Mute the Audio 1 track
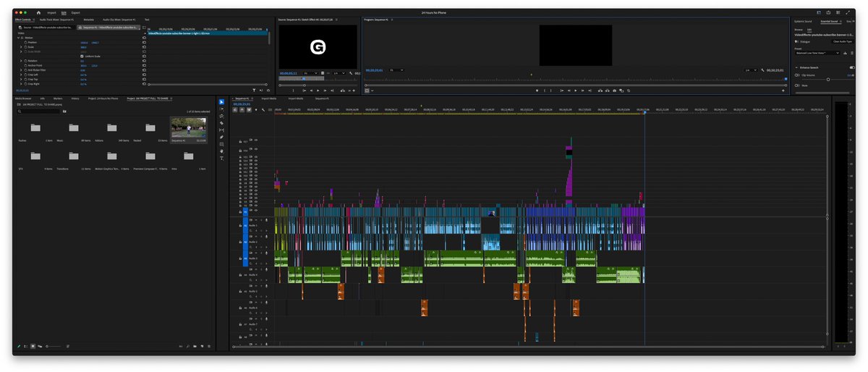This screenshot has width=868, height=372. coord(256,220)
